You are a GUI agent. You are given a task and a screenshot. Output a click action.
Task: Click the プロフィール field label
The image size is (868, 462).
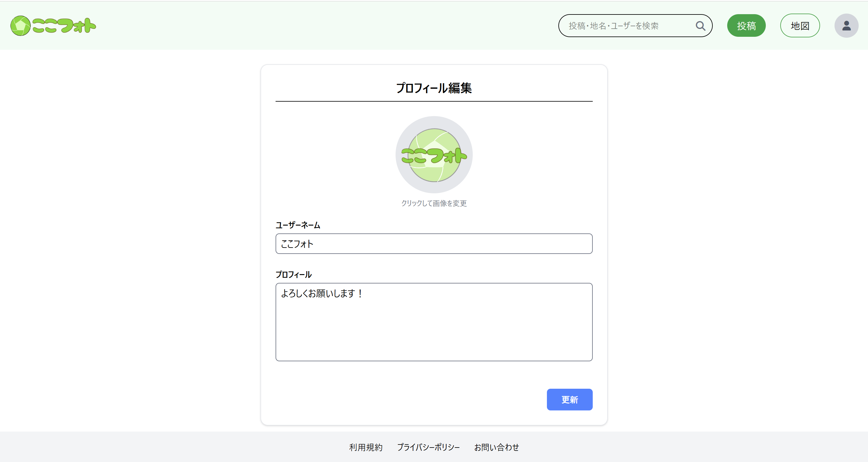(293, 274)
